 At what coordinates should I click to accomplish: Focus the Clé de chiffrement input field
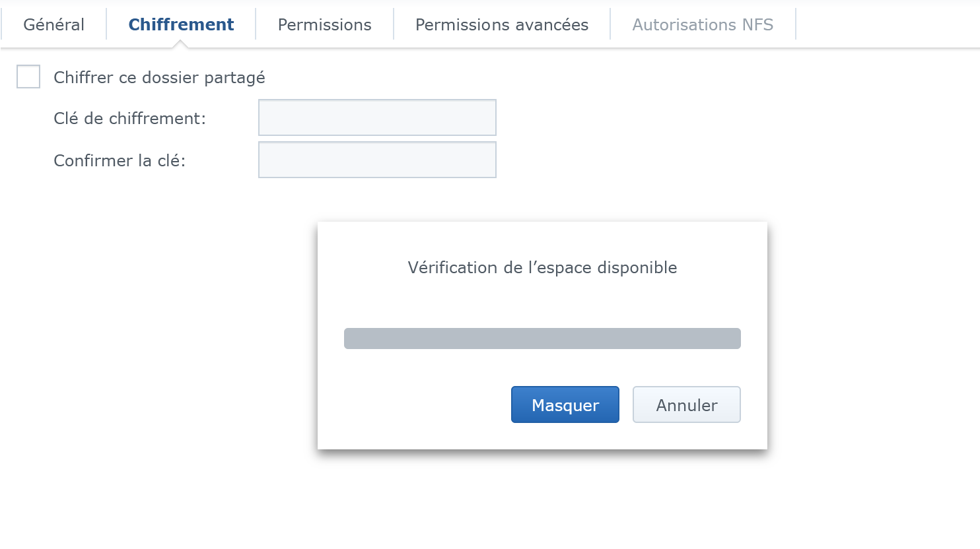(377, 117)
